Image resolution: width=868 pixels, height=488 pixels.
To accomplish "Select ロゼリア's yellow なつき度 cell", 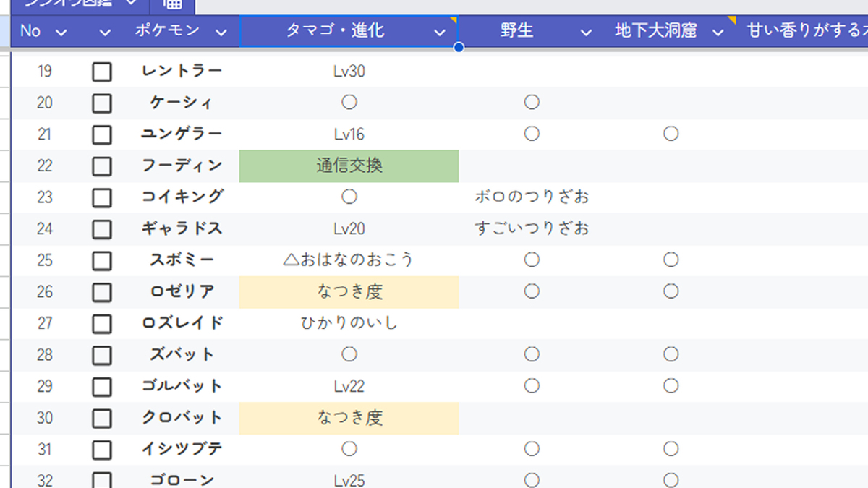I will tap(349, 292).
